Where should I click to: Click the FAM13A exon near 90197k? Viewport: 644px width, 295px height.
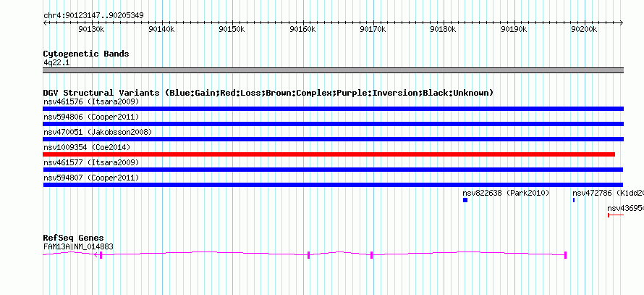566,255
